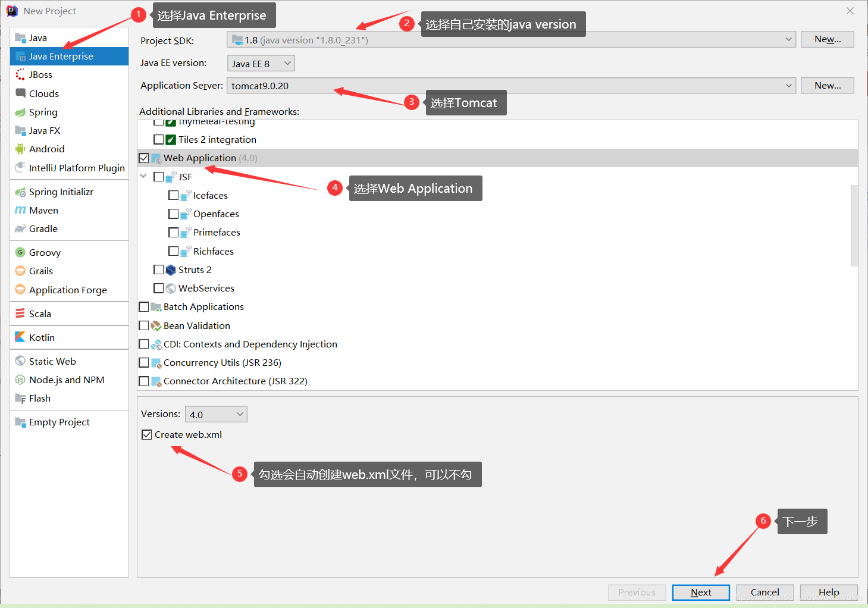Click New button beside Application Server
The width and height of the screenshot is (868, 608).
pos(828,86)
